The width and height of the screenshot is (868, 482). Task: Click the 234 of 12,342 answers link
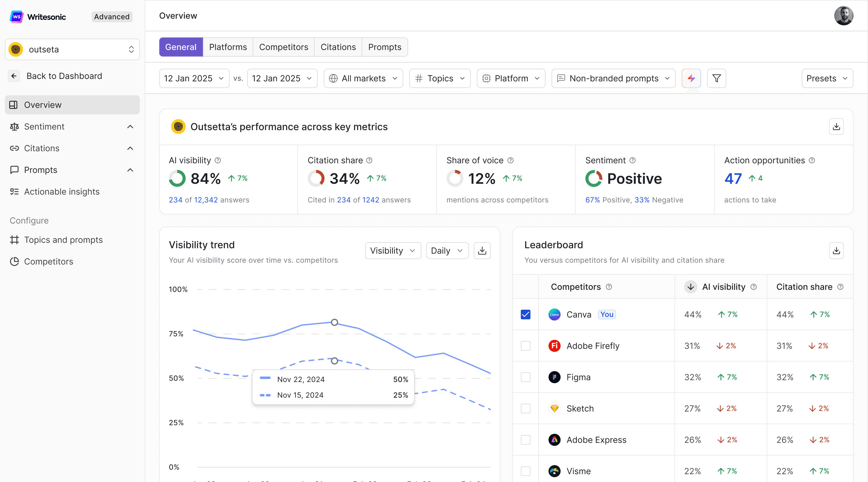point(209,200)
